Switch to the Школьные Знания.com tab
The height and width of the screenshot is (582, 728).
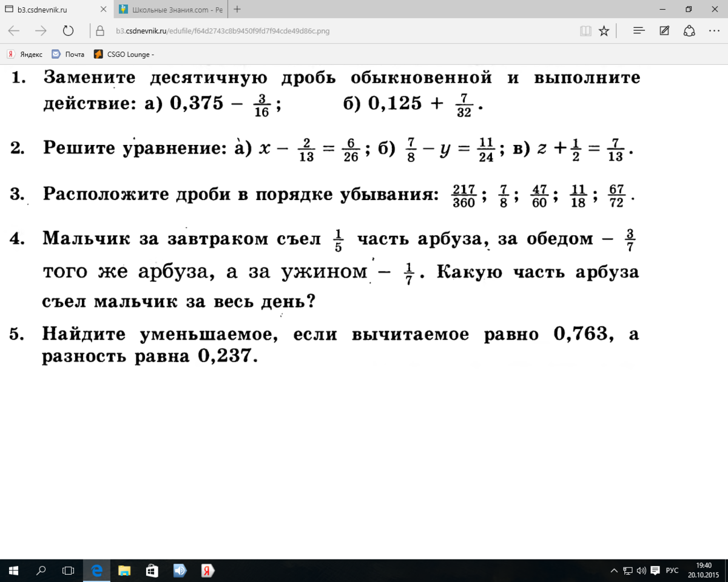(x=171, y=10)
